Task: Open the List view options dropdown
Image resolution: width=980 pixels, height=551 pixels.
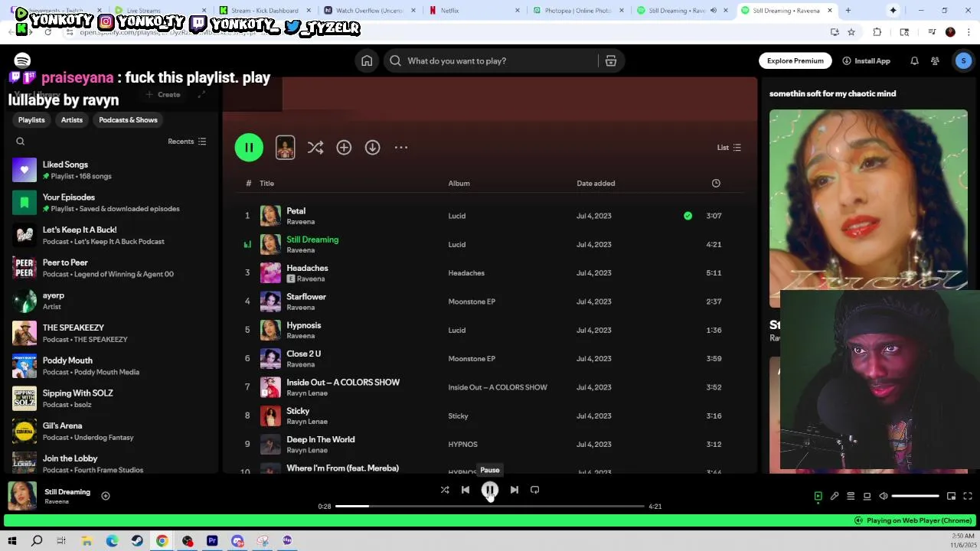Action: point(729,148)
